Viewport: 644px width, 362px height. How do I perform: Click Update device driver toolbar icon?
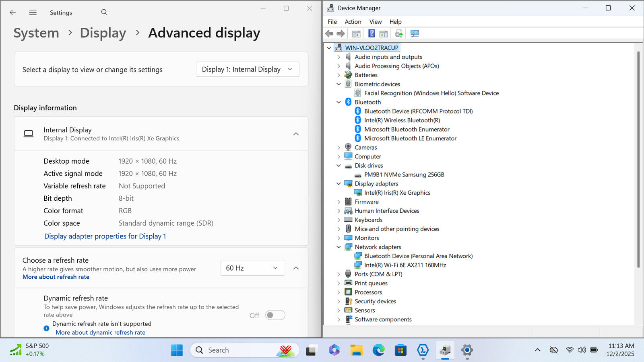pyautogui.click(x=398, y=33)
